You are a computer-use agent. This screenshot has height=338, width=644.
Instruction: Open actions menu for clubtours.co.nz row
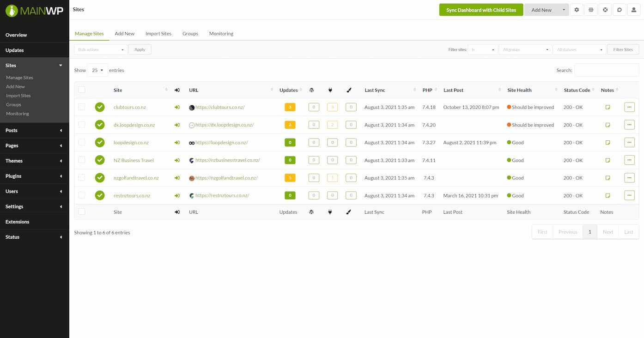629,107
